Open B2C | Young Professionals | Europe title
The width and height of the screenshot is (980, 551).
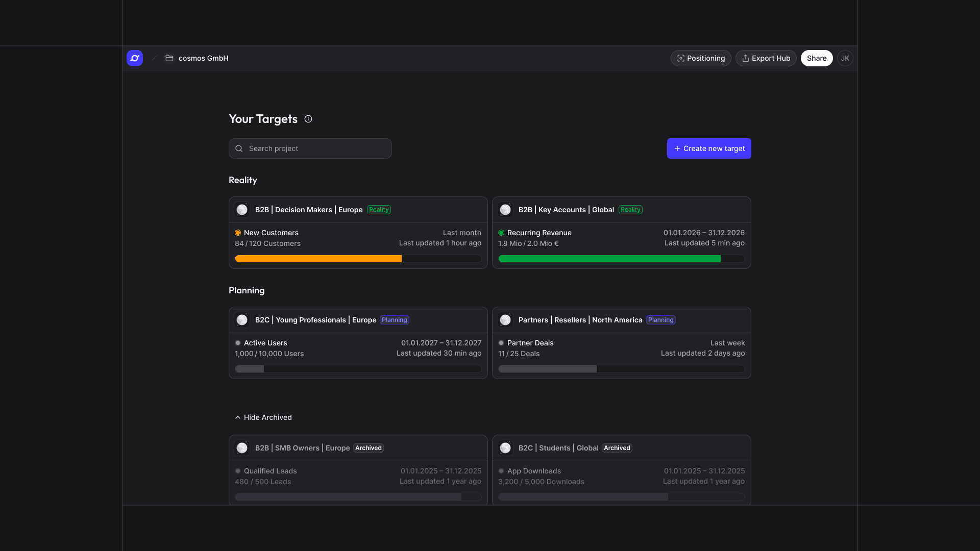(315, 320)
